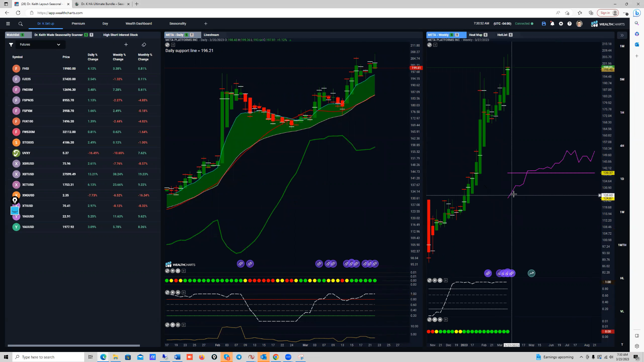The image size is (644, 362).
Task: Open the symbol search magnifier
Action: 20,24
